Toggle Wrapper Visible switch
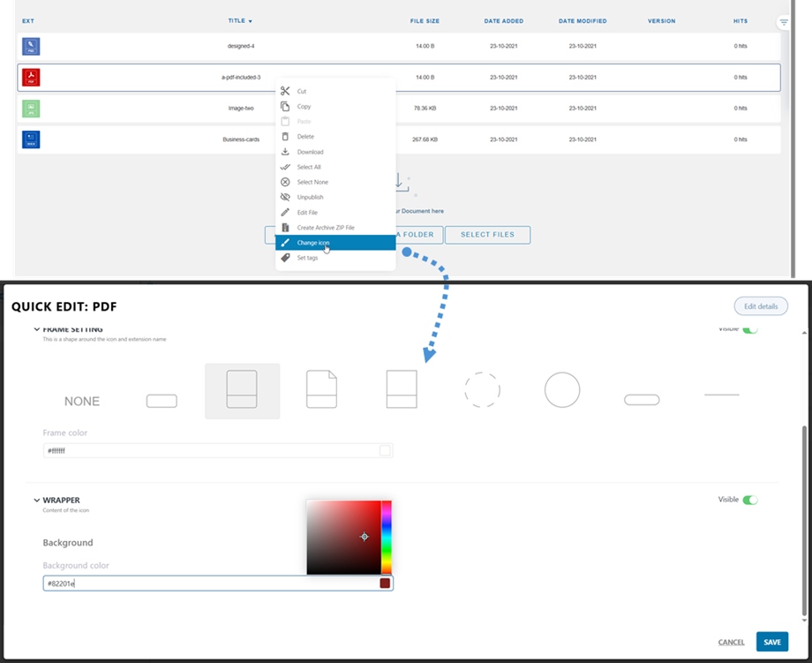Viewport: 812px width, 663px height. pos(749,500)
